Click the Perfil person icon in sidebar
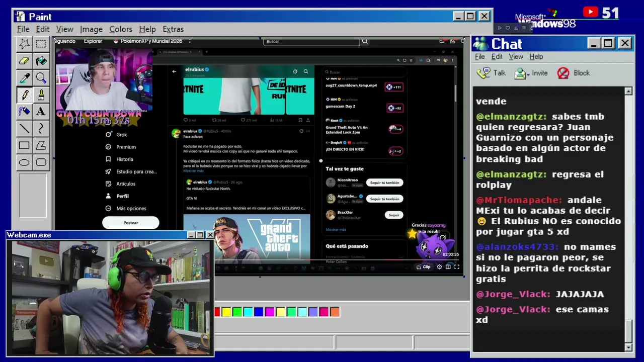Viewport: 644px width, 362px height. pos(108,196)
